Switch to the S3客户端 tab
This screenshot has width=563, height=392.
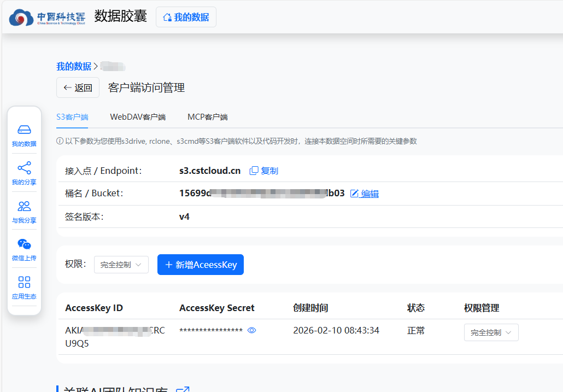(72, 117)
